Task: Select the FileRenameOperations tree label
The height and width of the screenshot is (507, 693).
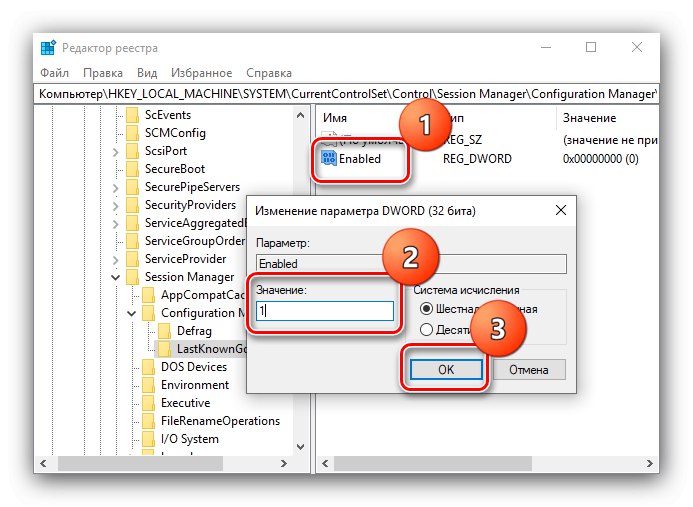Action: (x=221, y=421)
